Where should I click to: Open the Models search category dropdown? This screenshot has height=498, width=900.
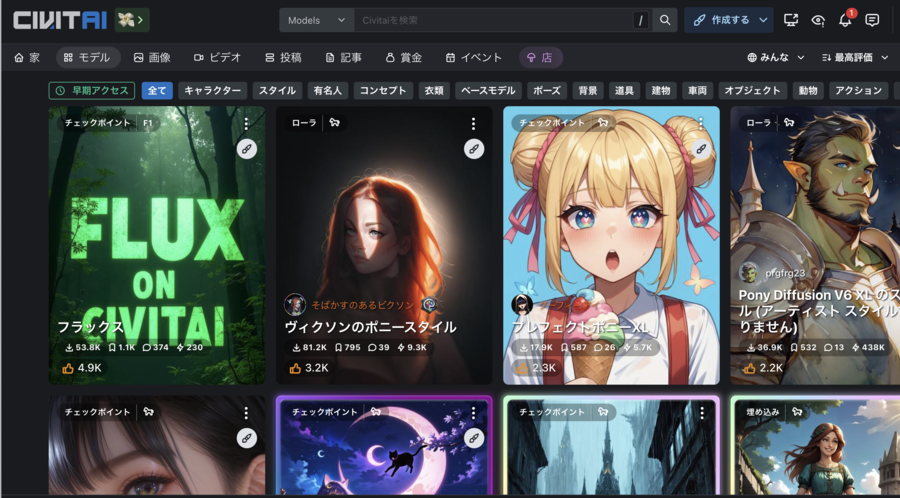[x=317, y=20]
